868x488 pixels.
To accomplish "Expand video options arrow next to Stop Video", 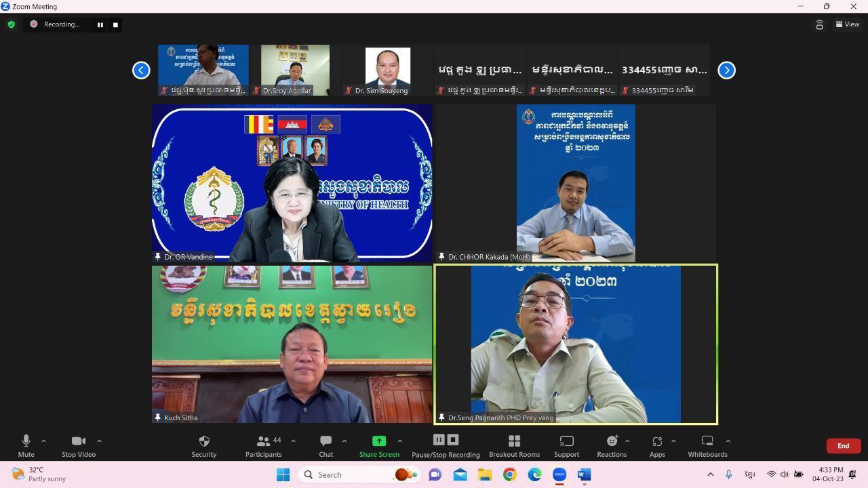I will [x=99, y=441].
